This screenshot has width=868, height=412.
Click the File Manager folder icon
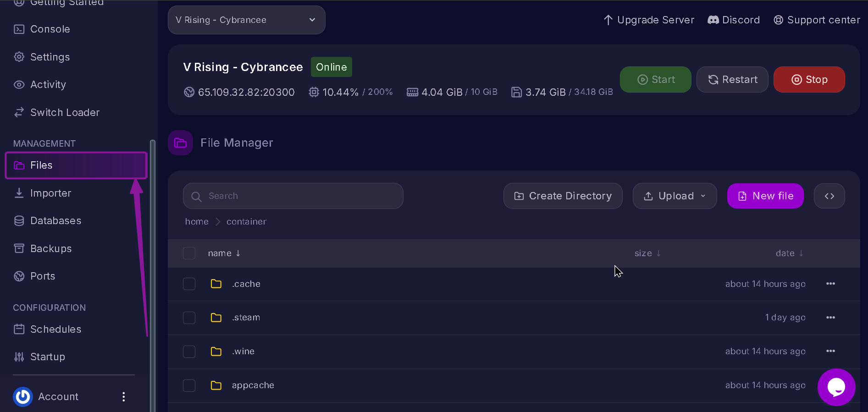[180, 143]
